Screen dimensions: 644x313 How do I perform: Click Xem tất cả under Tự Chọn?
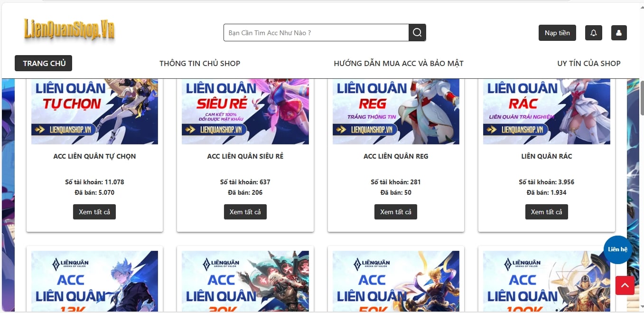[94, 212]
